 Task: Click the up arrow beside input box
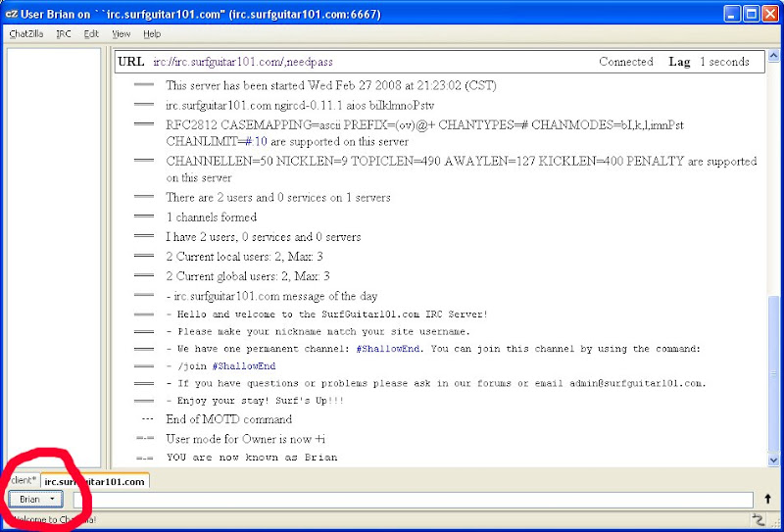click(x=767, y=500)
